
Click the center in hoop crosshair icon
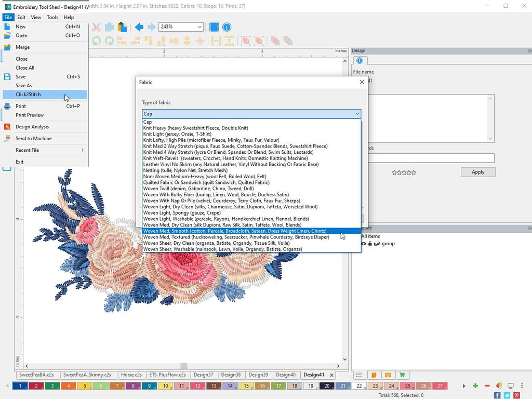point(200,41)
